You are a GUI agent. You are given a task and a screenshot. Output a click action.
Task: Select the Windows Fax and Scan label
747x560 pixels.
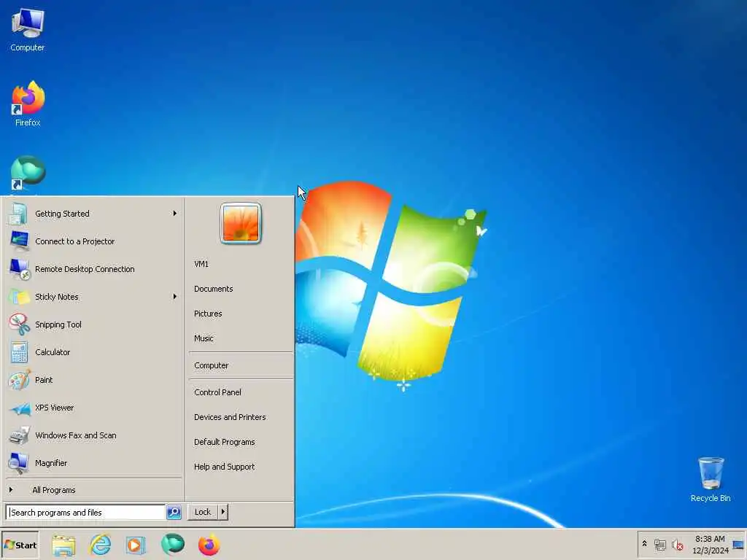[76, 435]
